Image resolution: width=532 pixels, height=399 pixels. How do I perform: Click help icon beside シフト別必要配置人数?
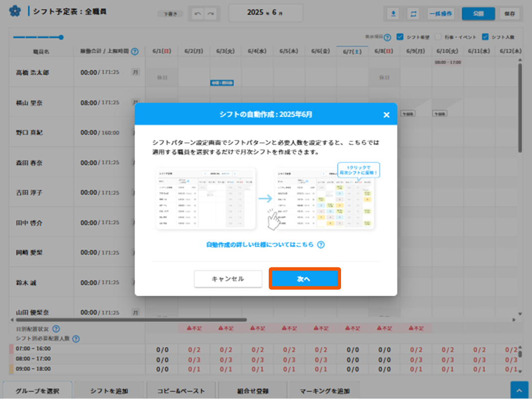(76, 339)
